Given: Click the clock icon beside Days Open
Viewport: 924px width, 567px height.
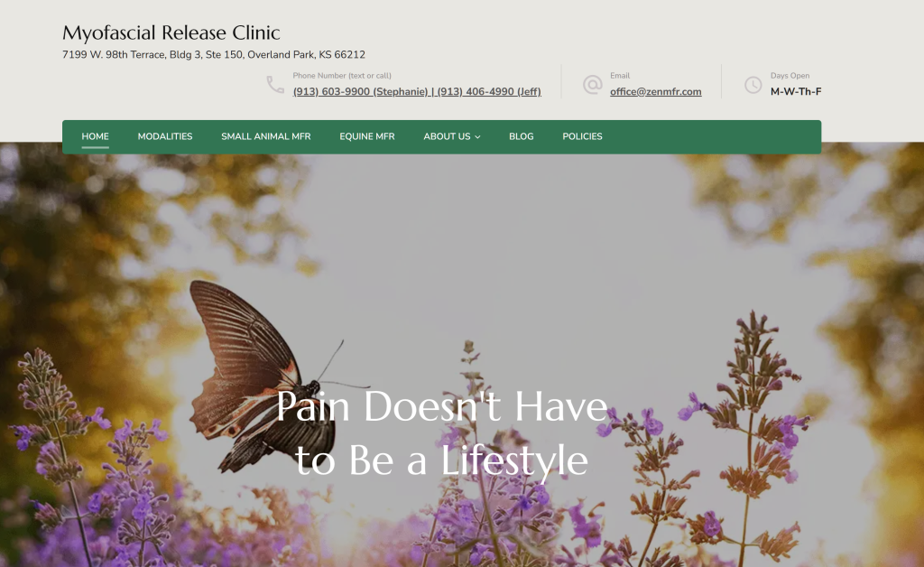Looking at the screenshot, I should (x=753, y=85).
